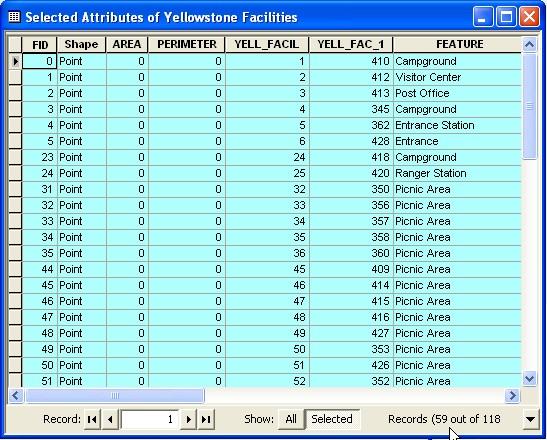
Task: Click YELL_FACIL cell with value 25
Action: coord(267,173)
